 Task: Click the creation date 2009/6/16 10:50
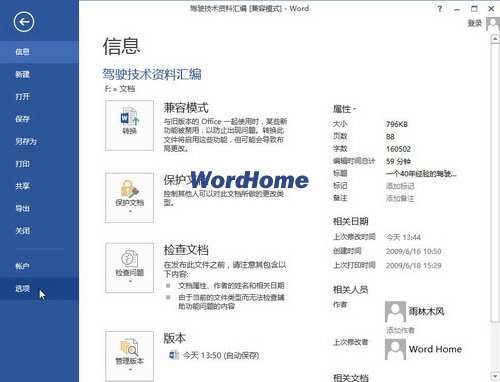[x=414, y=251]
